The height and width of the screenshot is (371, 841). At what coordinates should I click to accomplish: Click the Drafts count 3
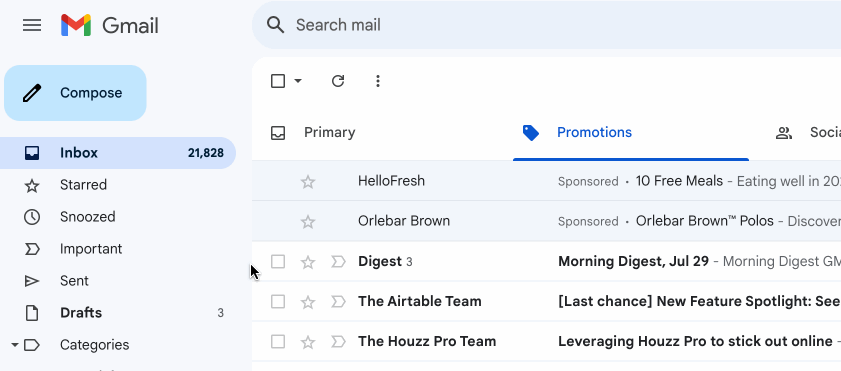coord(220,313)
